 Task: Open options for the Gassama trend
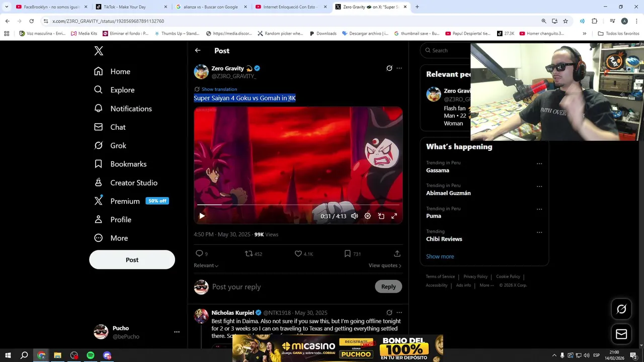pyautogui.click(x=539, y=163)
